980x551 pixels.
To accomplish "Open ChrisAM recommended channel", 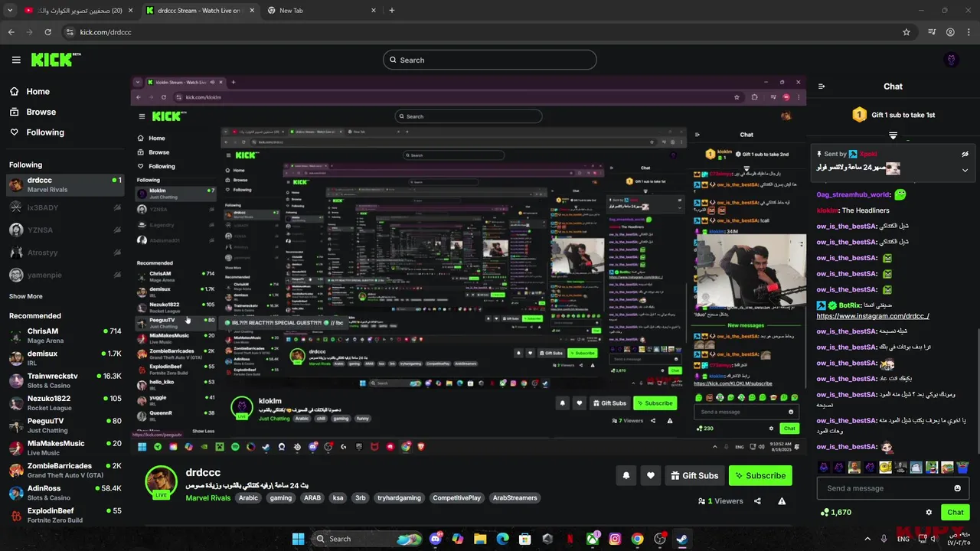I will [x=65, y=335].
